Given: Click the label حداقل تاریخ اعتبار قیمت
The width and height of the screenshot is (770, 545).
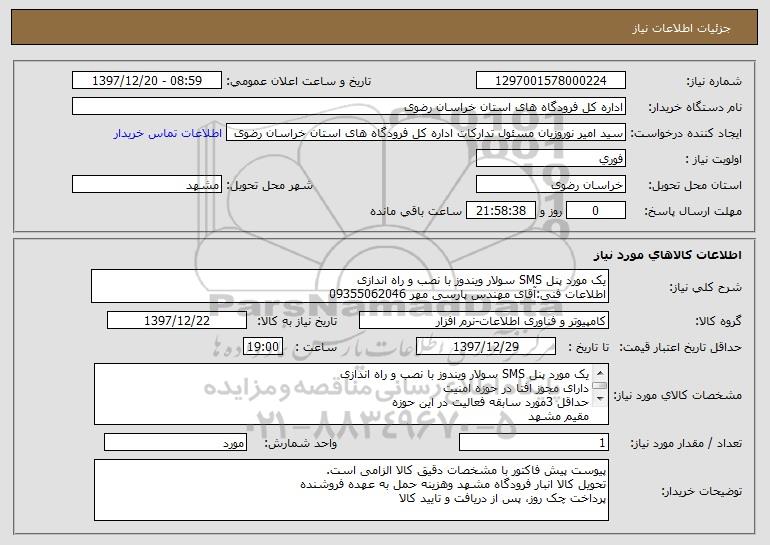Looking at the screenshot, I should pyautogui.click(x=680, y=347).
